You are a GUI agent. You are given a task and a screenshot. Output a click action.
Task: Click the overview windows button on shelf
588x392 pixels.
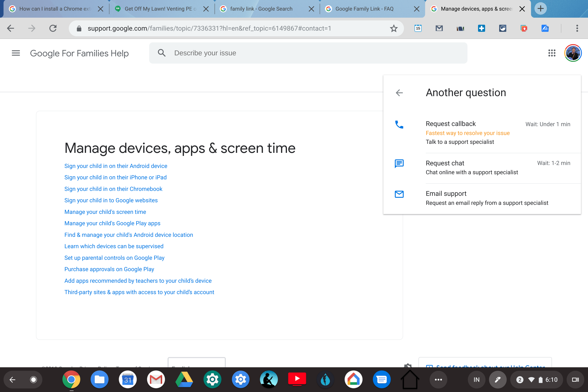click(575, 379)
